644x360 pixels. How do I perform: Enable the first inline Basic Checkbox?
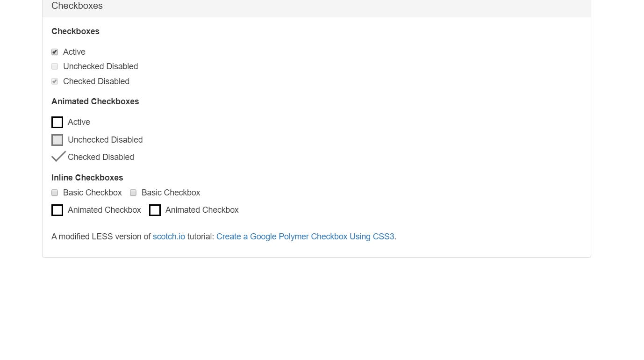(x=54, y=193)
